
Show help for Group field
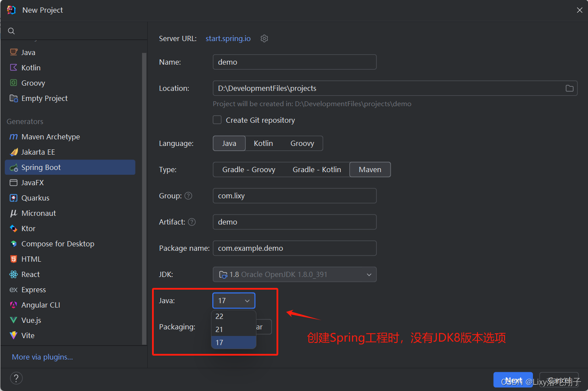pyautogui.click(x=188, y=196)
